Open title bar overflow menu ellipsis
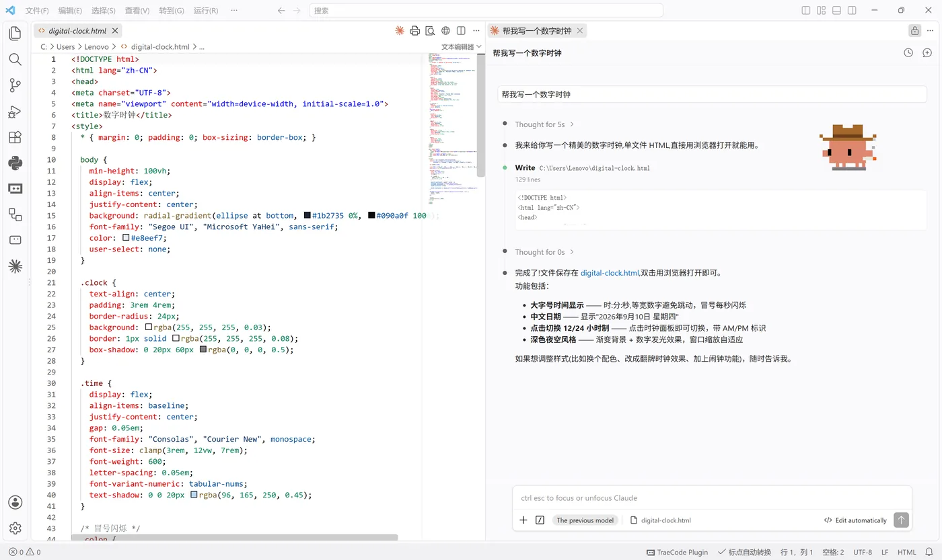This screenshot has width=942, height=560. [x=233, y=11]
